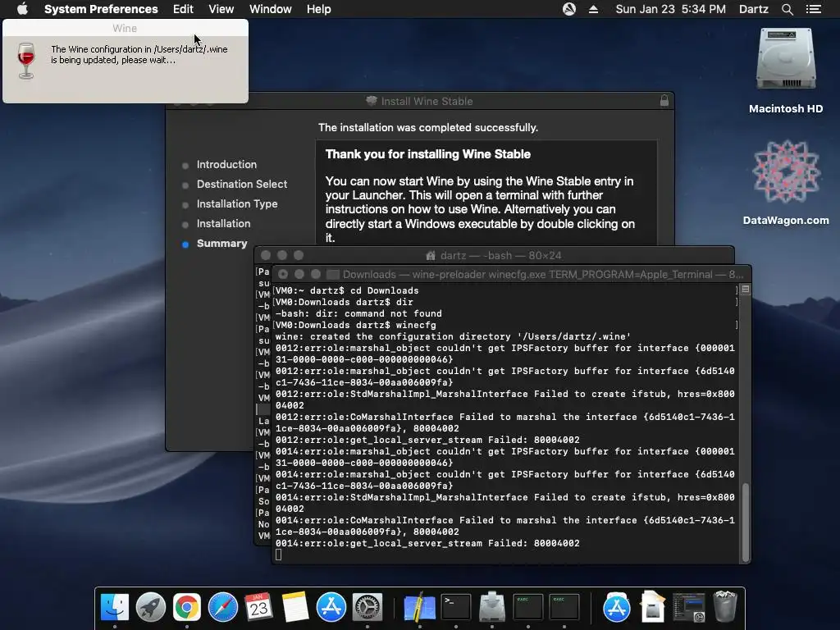The image size is (840, 630).
Task: Click the package icon in Install Wine Stable title
Action: (x=372, y=101)
